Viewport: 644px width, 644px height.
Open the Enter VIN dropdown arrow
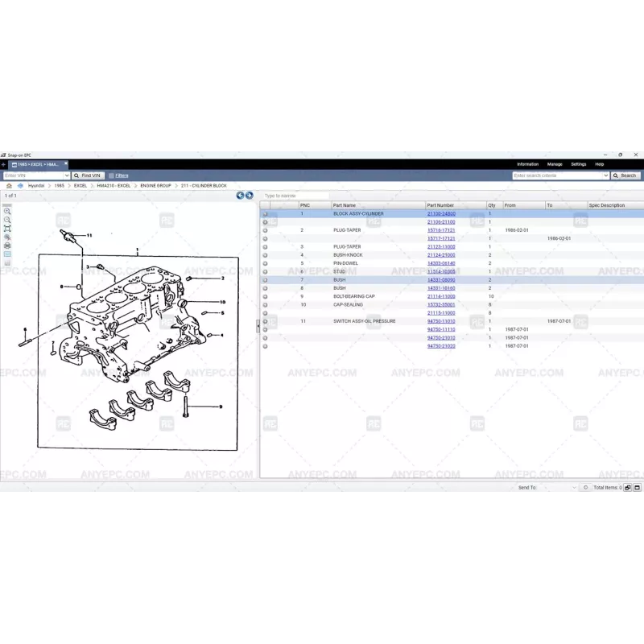pyautogui.click(x=67, y=175)
